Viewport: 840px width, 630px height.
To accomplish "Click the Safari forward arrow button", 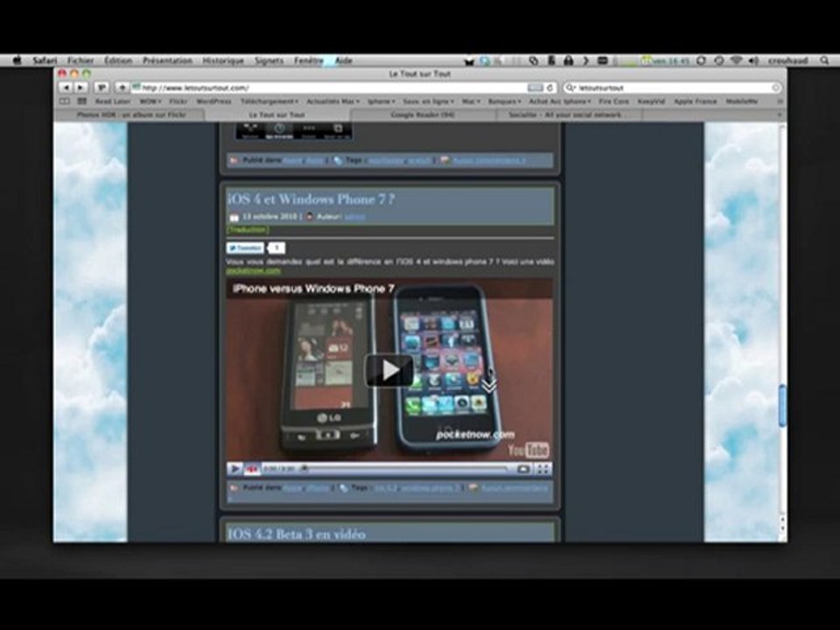I will 80,87.
